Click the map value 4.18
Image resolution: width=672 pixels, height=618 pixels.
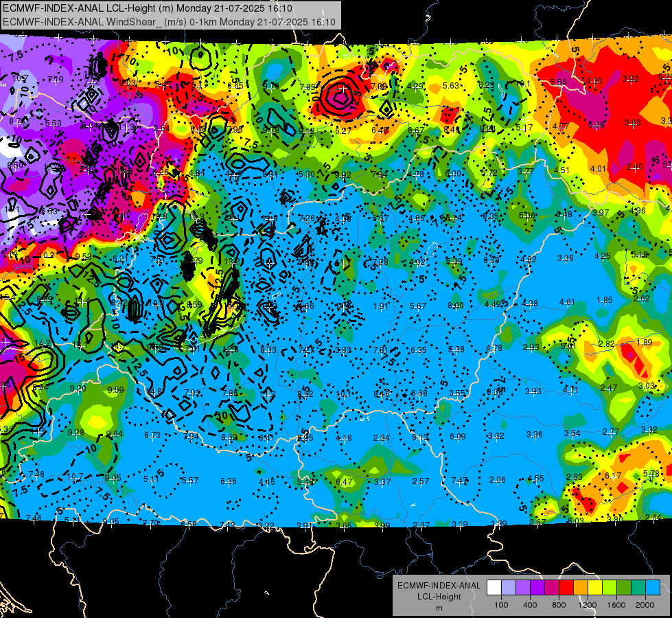pos(344,438)
